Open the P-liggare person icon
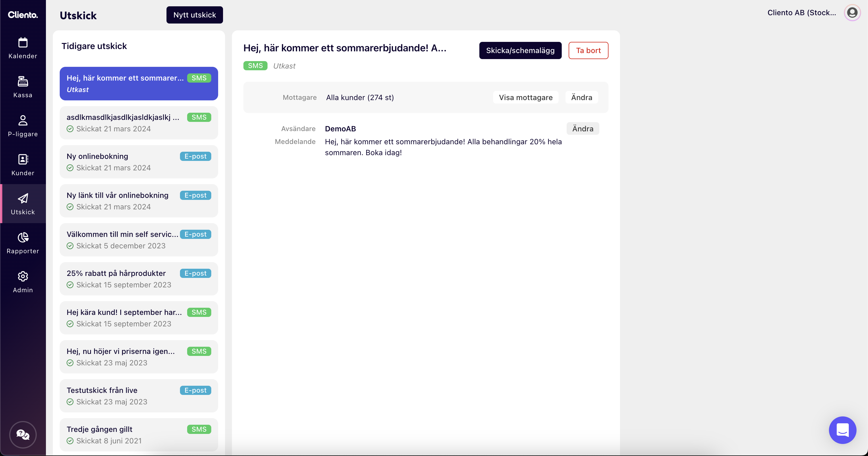 [23, 120]
